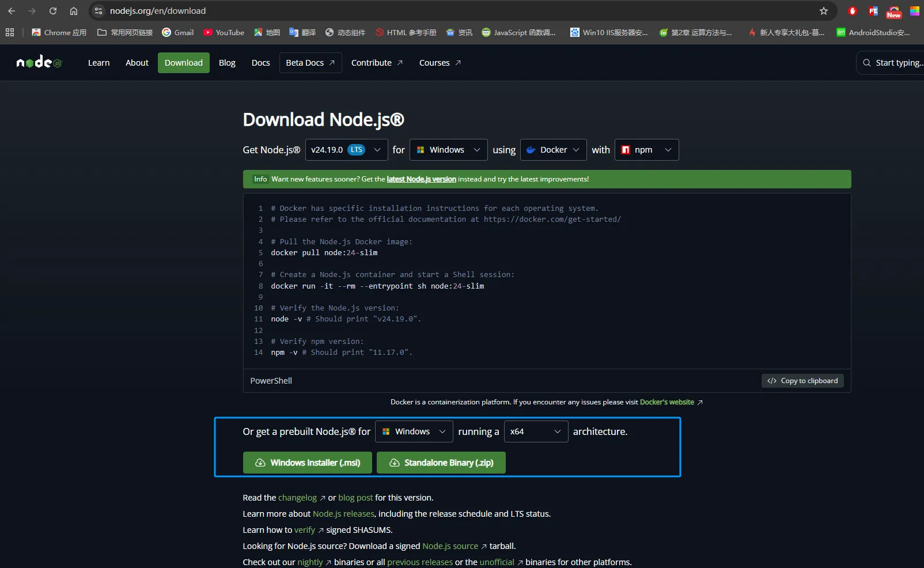Download the Standalone Binary (.zip)
Viewport: 924px width, 568px height.
click(x=441, y=463)
